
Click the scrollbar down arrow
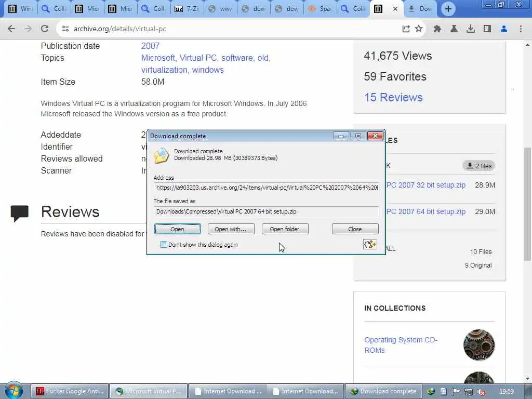coord(527,378)
